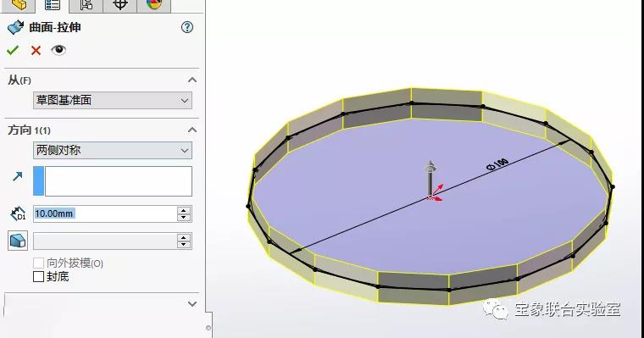Open the 两侧对称 end condition dropdown
This screenshot has width=644, height=338.
pos(112,150)
